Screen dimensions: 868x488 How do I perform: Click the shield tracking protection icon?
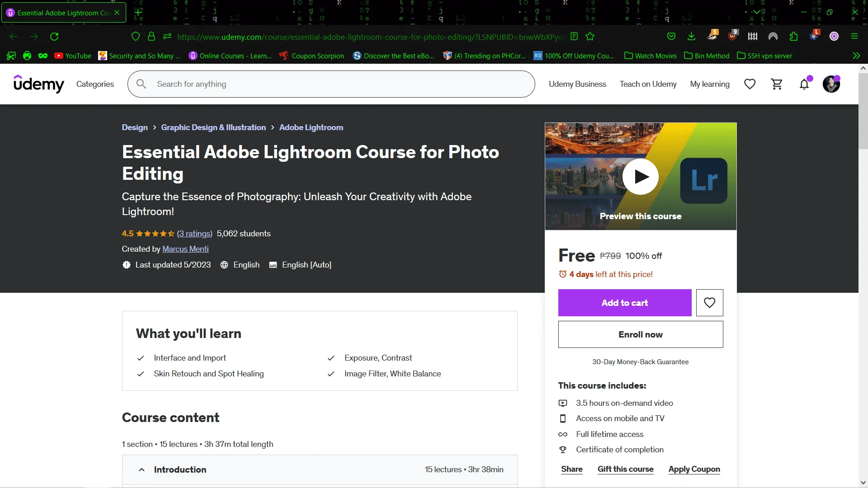(x=135, y=37)
